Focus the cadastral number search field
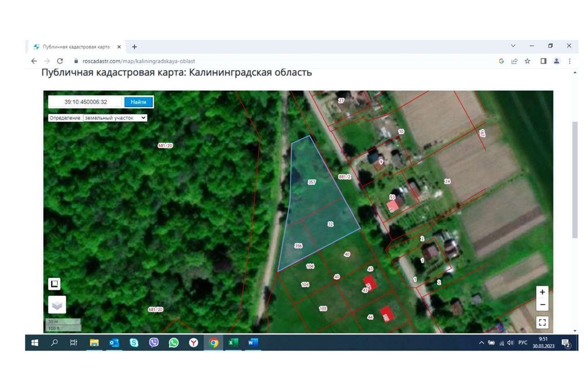This screenshot has width=588, height=388. tap(86, 102)
